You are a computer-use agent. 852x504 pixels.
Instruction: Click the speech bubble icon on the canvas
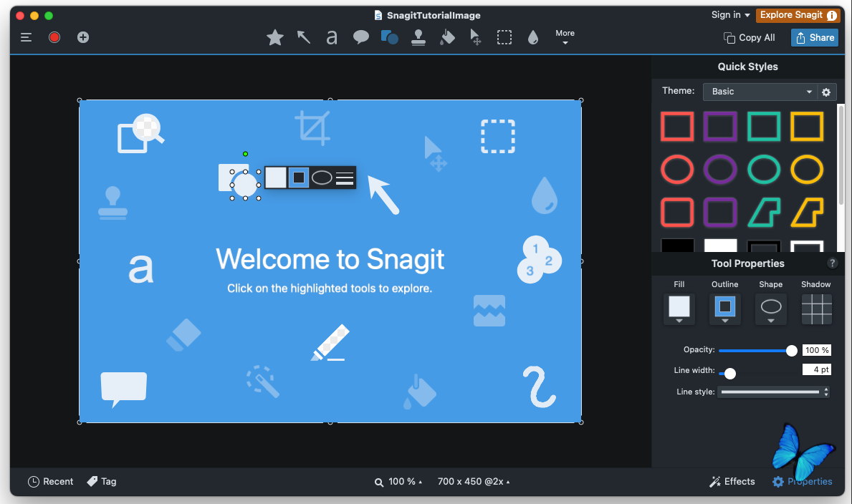tap(124, 390)
